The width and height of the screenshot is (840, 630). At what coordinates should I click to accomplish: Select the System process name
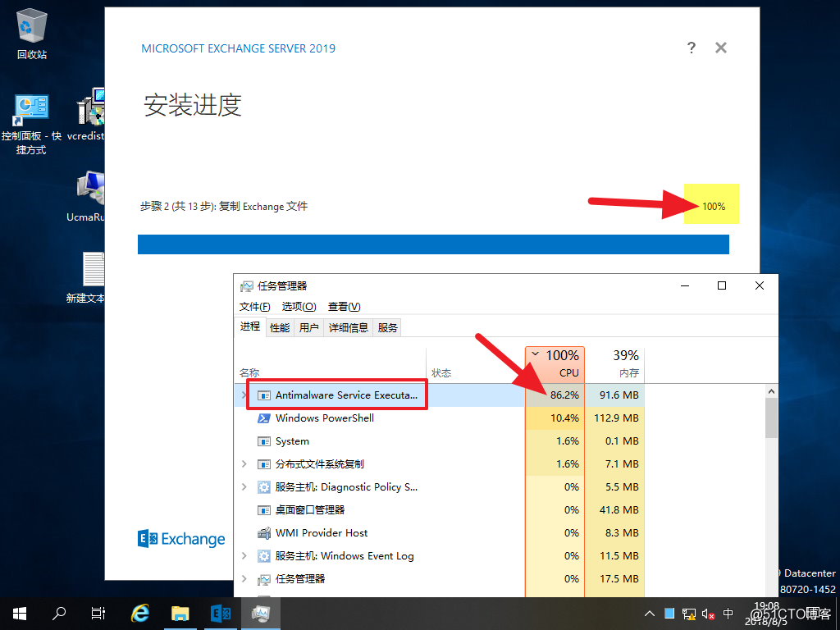(292, 441)
